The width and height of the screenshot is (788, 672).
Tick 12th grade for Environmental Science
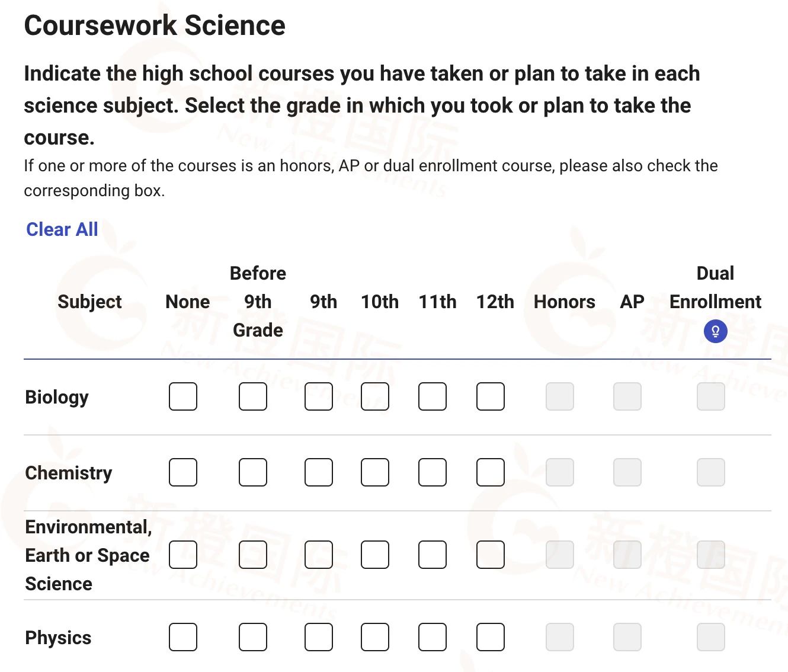click(x=491, y=555)
